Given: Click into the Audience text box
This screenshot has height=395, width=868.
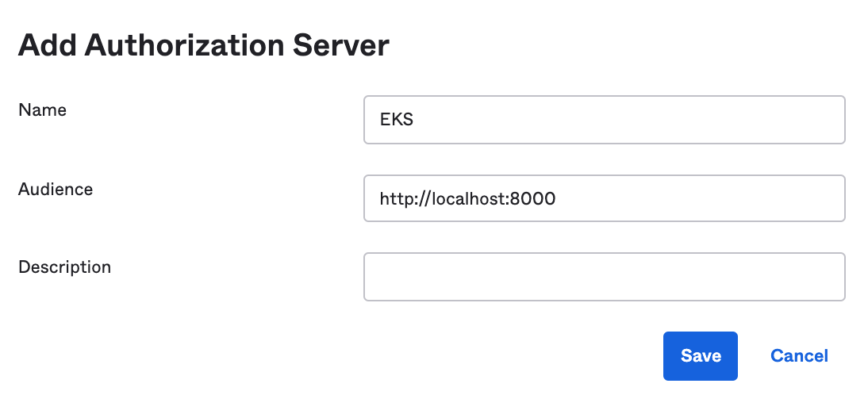Looking at the screenshot, I should pyautogui.click(x=603, y=198).
